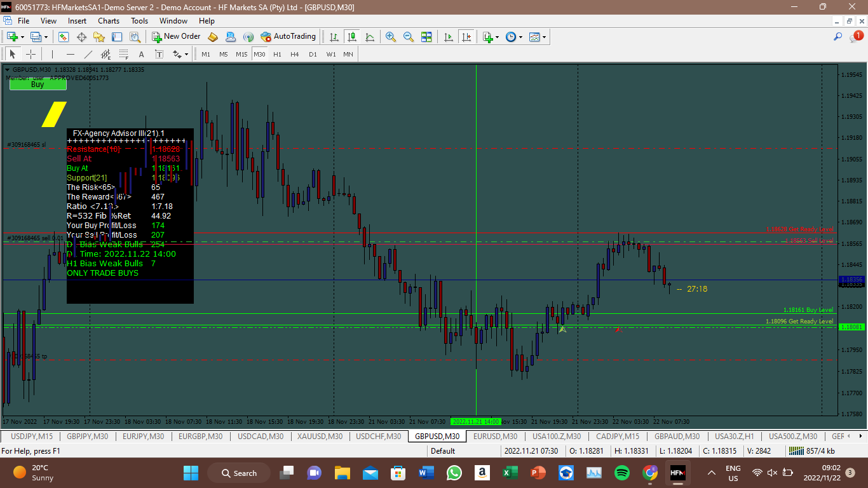
Task: Expand the Arrows objects dropdown
Action: click(x=187, y=54)
